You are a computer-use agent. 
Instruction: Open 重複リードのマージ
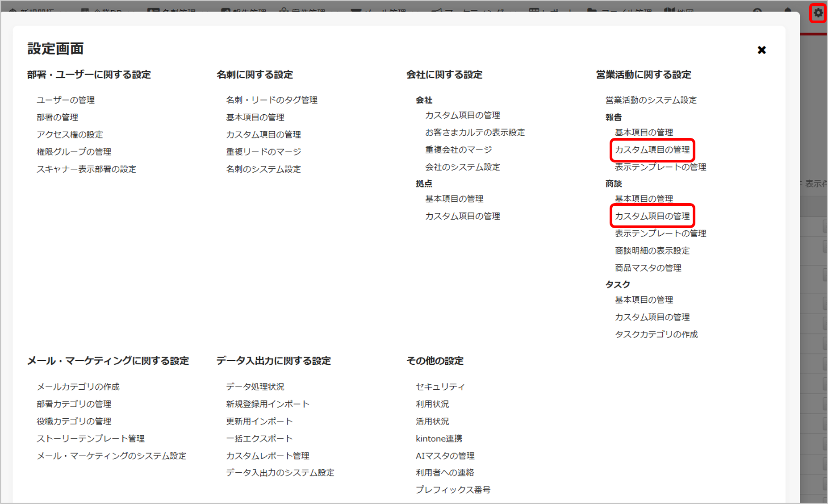(263, 152)
